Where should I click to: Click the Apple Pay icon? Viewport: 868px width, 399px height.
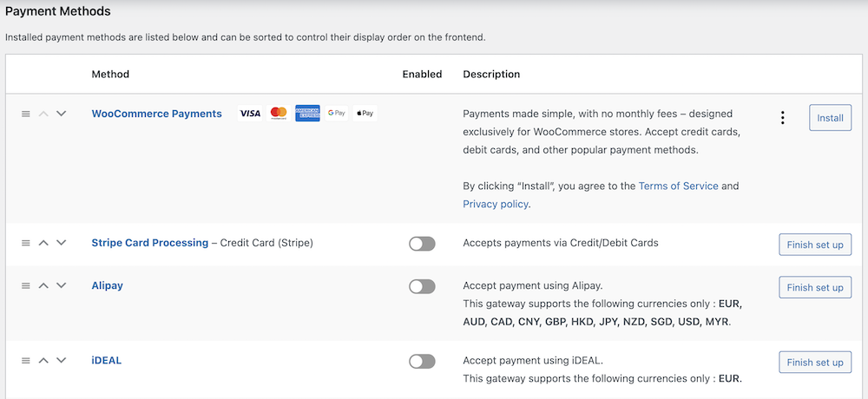[x=365, y=114]
